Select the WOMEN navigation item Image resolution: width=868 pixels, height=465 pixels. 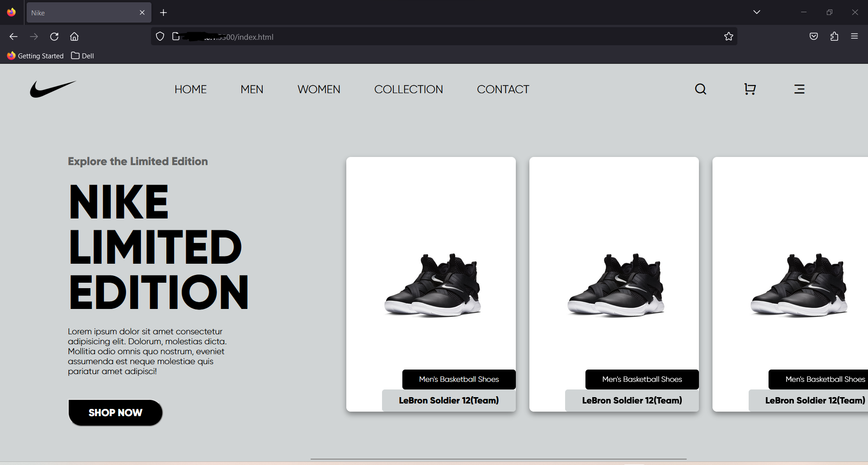pos(319,89)
